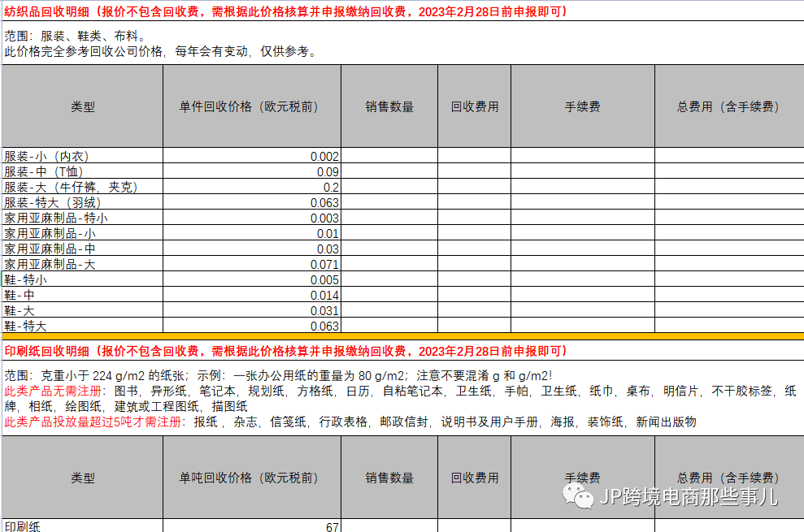Click the '服装-特大（羽绒）' row label
Viewport: 804px width, 532px height.
click(x=53, y=202)
